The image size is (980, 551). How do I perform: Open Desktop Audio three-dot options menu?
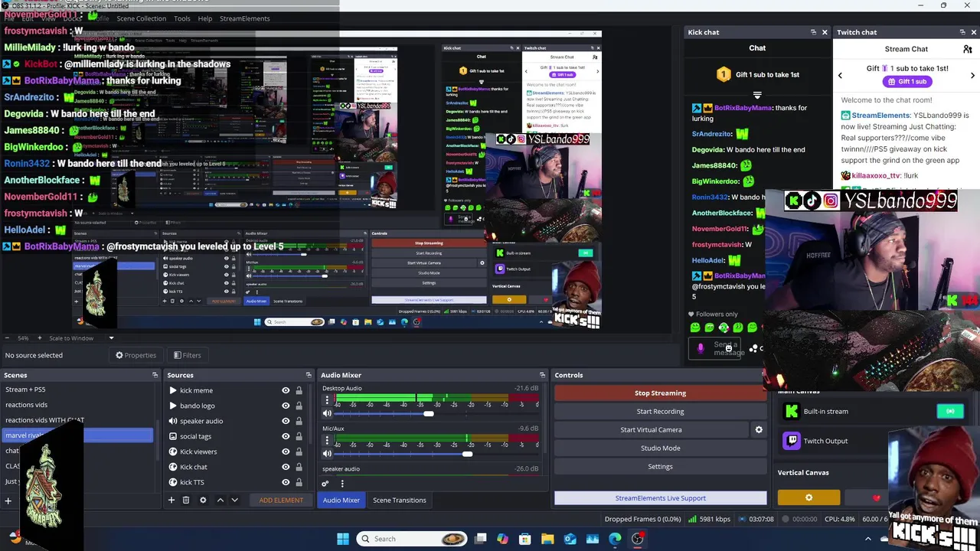tap(327, 400)
